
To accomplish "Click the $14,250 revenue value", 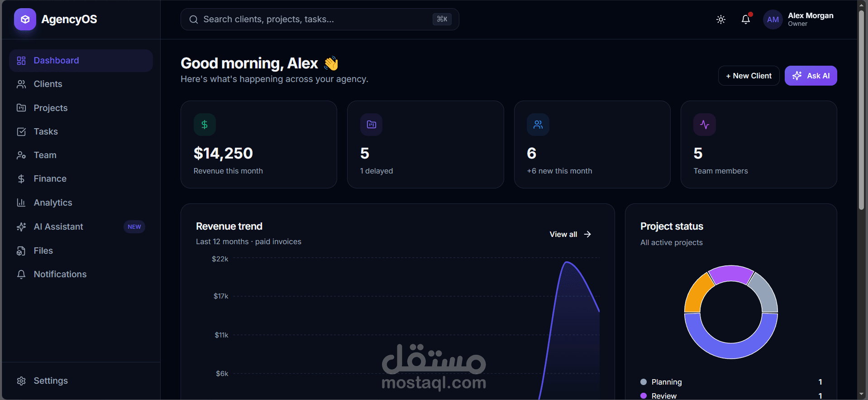I will pos(223,154).
